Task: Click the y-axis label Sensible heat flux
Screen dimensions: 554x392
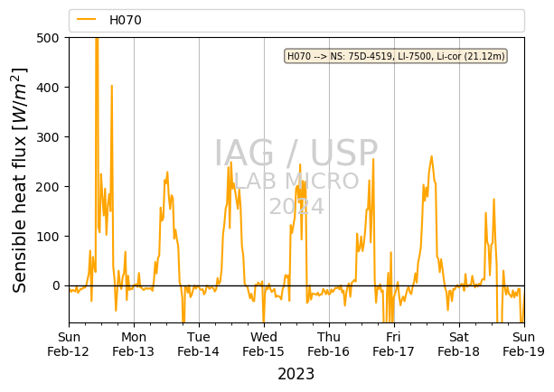Action: click(20, 180)
